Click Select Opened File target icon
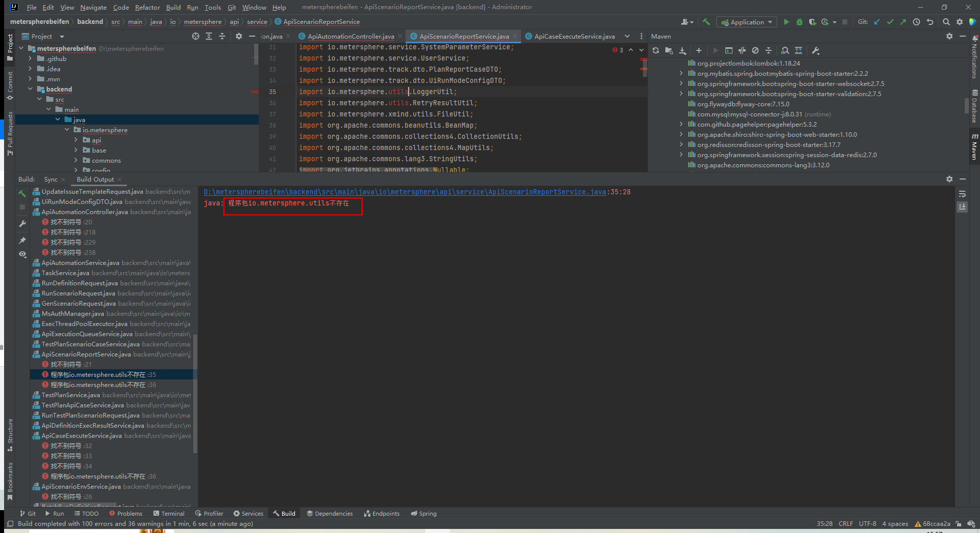This screenshot has height=533, width=980. pos(196,36)
